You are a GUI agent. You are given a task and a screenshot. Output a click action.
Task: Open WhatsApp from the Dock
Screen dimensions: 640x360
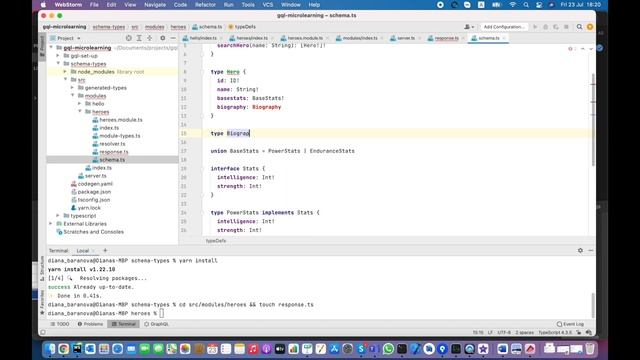click(388, 349)
